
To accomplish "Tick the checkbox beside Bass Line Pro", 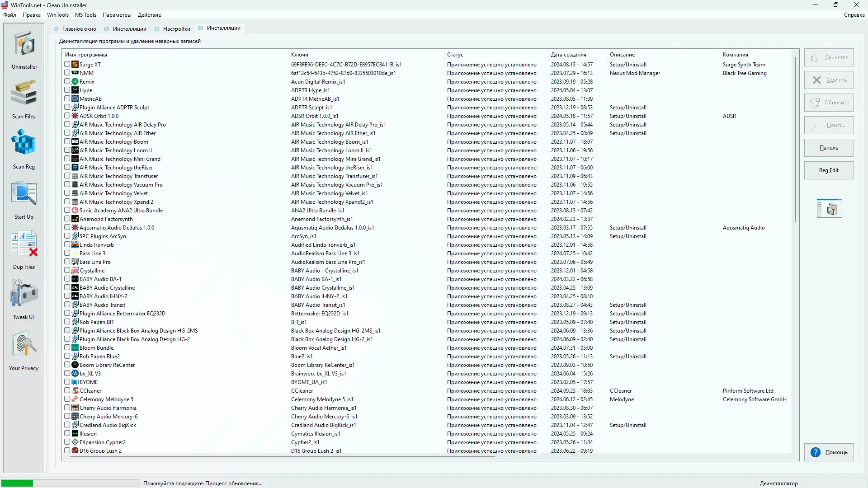I will pyautogui.click(x=67, y=262).
